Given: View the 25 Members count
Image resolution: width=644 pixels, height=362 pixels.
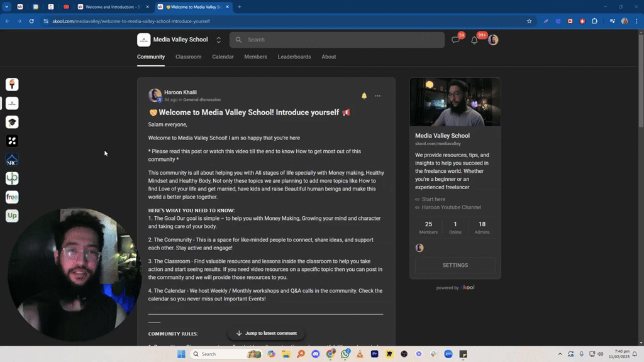Looking at the screenshot, I should tap(428, 228).
